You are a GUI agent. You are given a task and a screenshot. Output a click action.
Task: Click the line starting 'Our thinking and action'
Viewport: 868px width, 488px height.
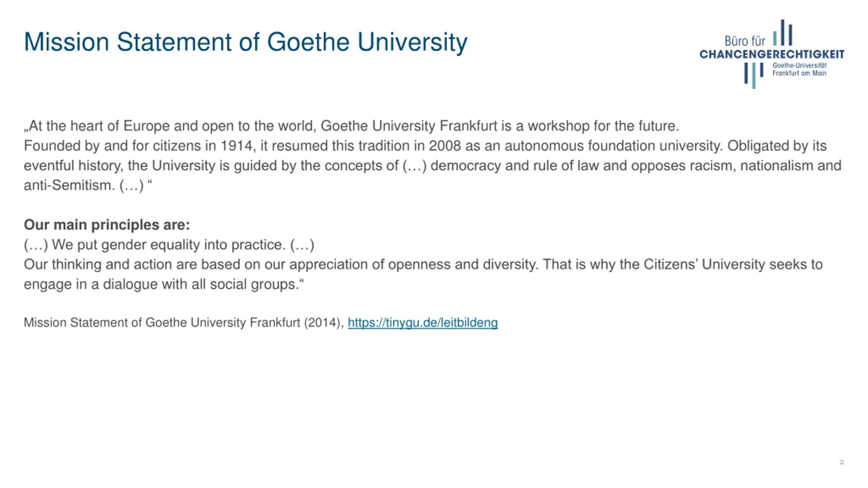click(423, 264)
